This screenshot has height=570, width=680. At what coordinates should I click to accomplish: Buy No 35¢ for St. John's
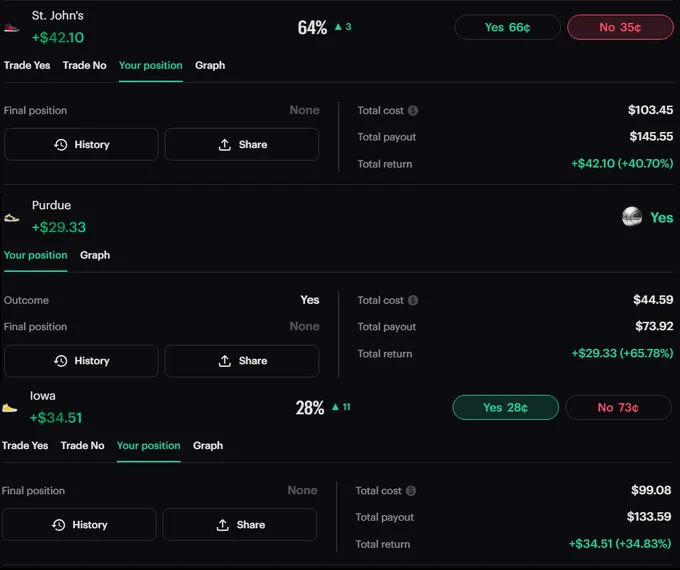click(x=620, y=27)
